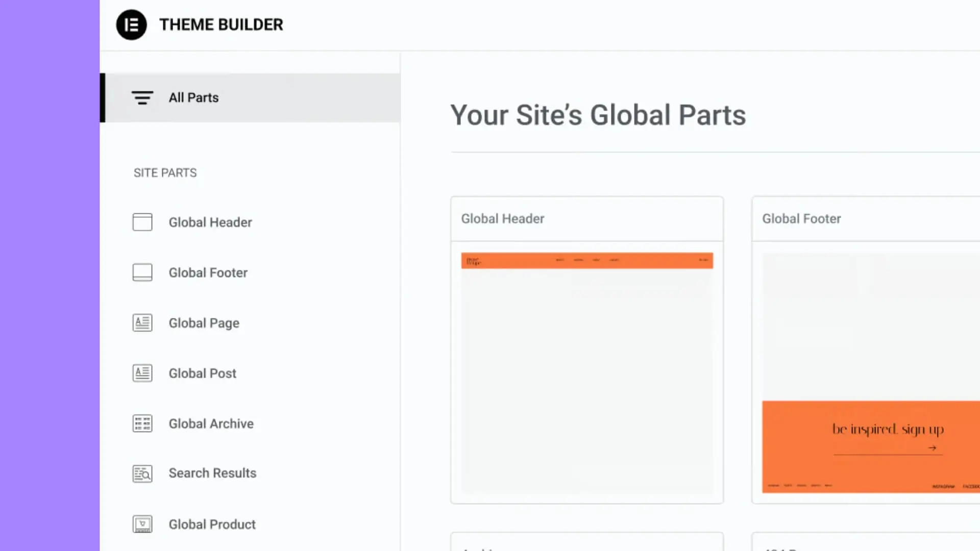980x551 pixels.
Task: Click Global Header label in sidebar
Action: click(x=210, y=222)
